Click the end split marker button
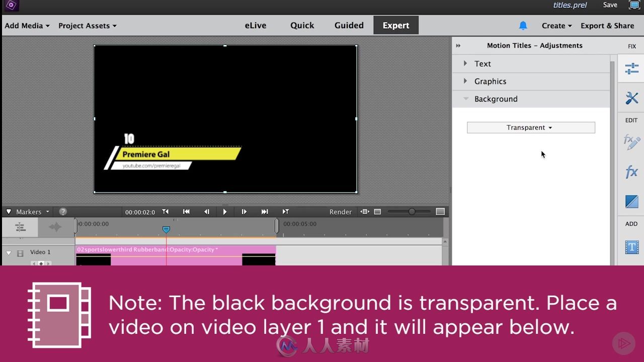Viewport: 644px width, 362px height. (285, 212)
